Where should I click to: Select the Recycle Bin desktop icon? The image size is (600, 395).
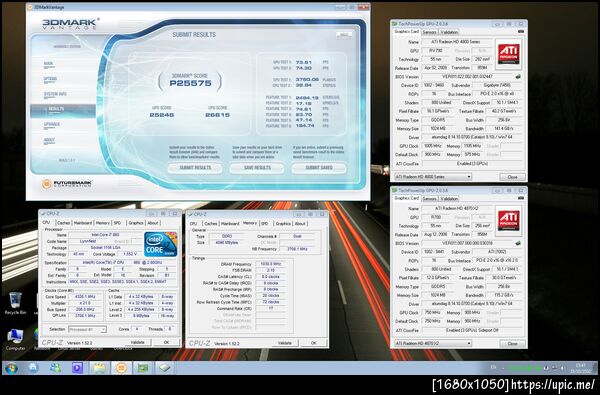(15, 303)
